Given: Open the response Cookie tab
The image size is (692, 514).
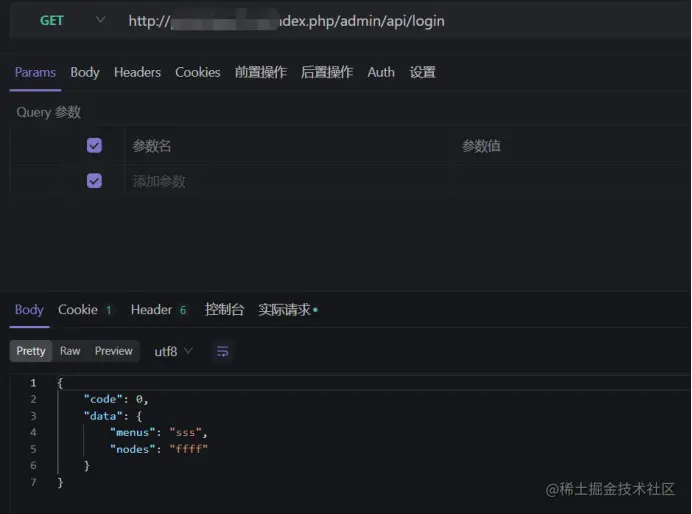Looking at the screenshot, I should 85,310.
